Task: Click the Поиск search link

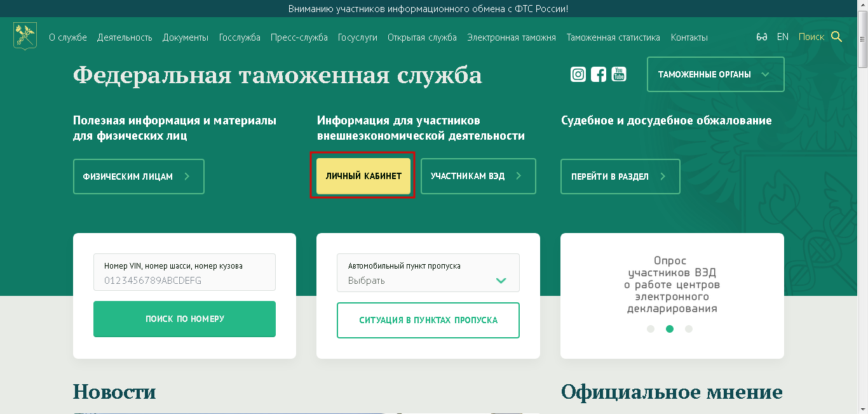Action: [811, 37]
